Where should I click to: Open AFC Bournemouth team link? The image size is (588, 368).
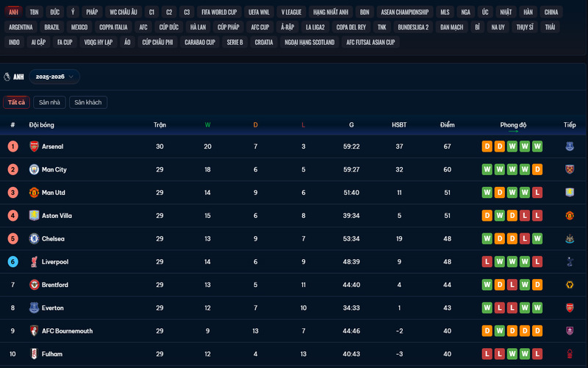point(67,331)
